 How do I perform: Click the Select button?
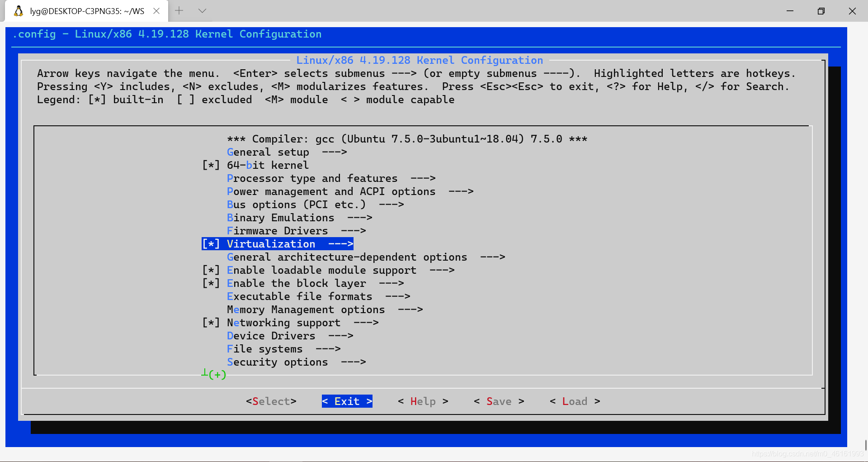tap(271, 401)
